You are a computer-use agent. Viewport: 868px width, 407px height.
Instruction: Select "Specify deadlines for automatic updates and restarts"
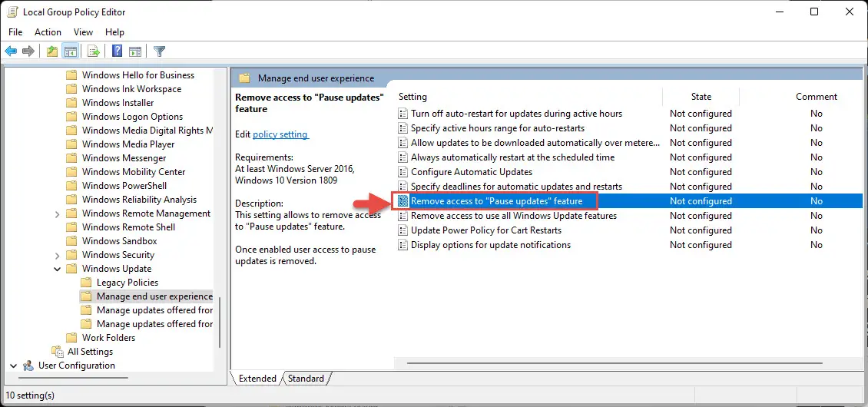pyautogui.click(x=516, y=186)
